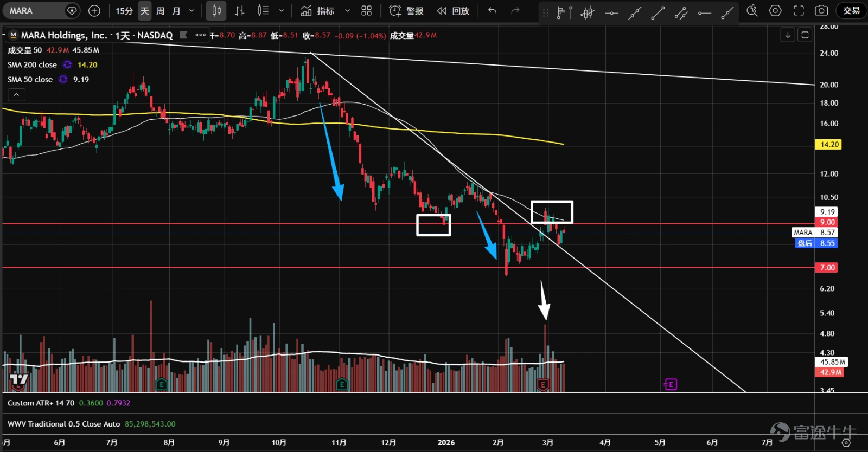The image size is (868, 452).
Task: Undo the last chart action
Action: [493, 11]
